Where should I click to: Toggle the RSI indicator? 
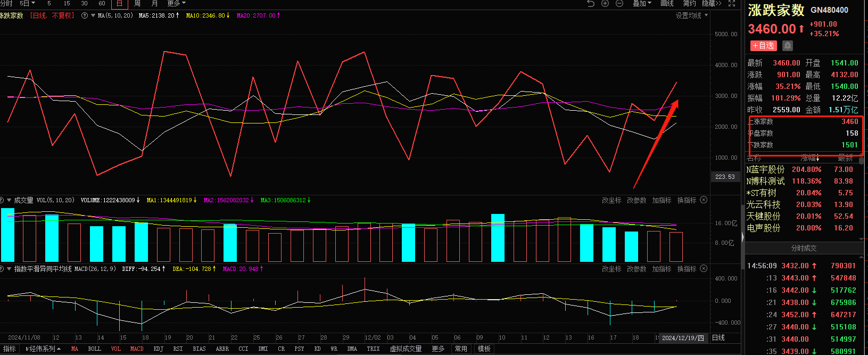pos(178,349)
